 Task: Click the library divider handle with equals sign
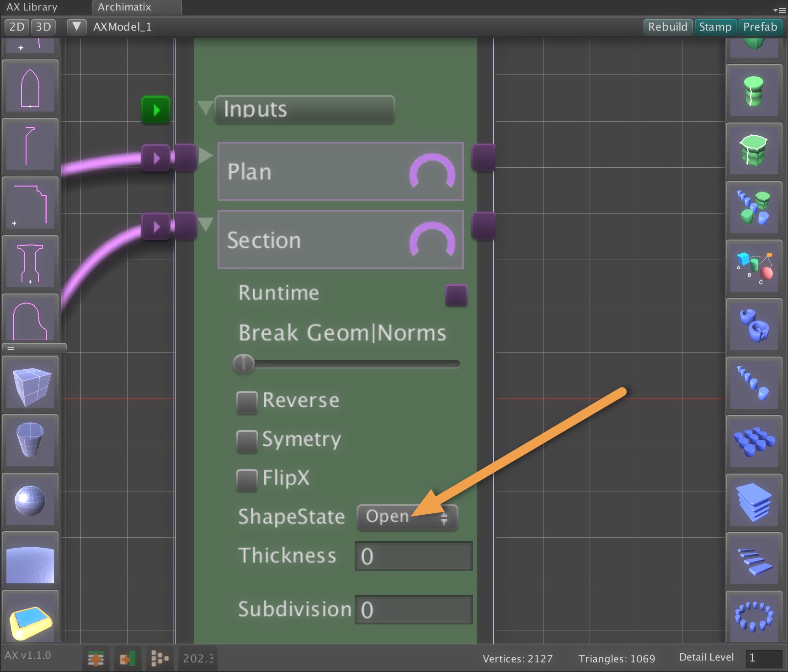(34, 348)
